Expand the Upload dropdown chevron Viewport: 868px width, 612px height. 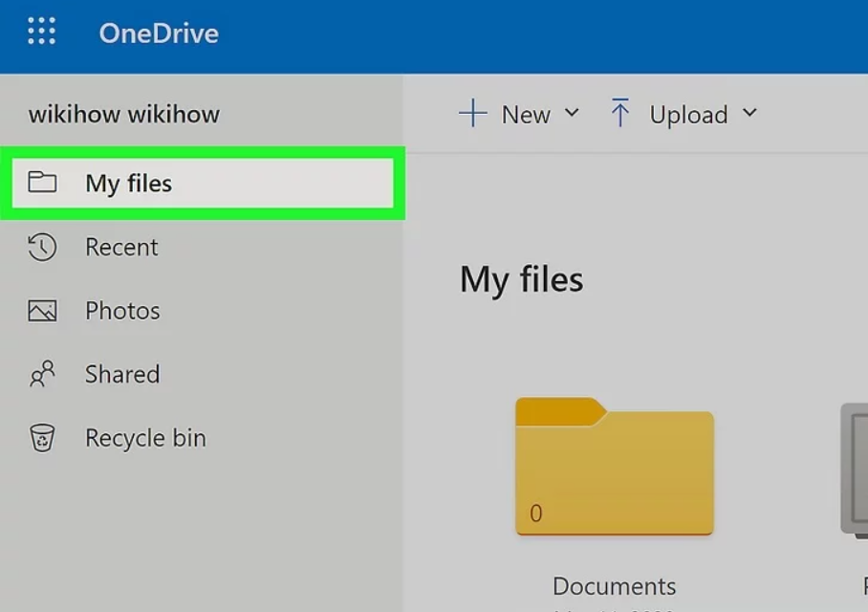pos(749,113)
